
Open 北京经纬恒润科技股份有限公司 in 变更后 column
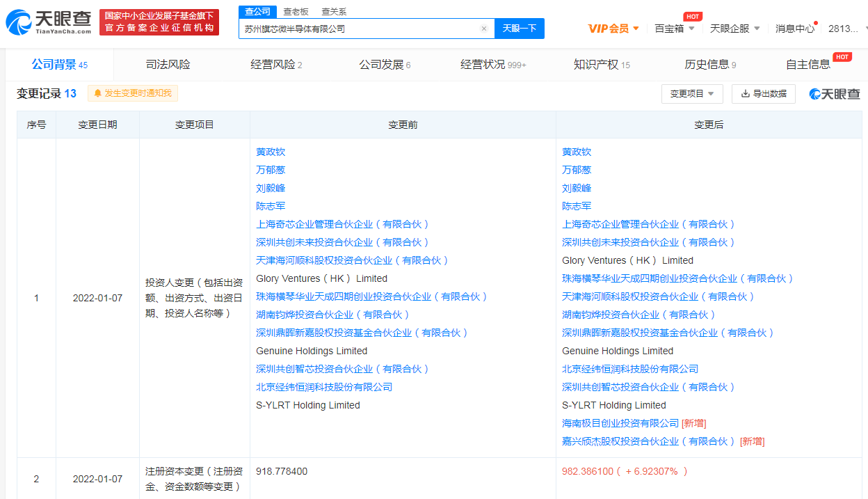[630, 369]
